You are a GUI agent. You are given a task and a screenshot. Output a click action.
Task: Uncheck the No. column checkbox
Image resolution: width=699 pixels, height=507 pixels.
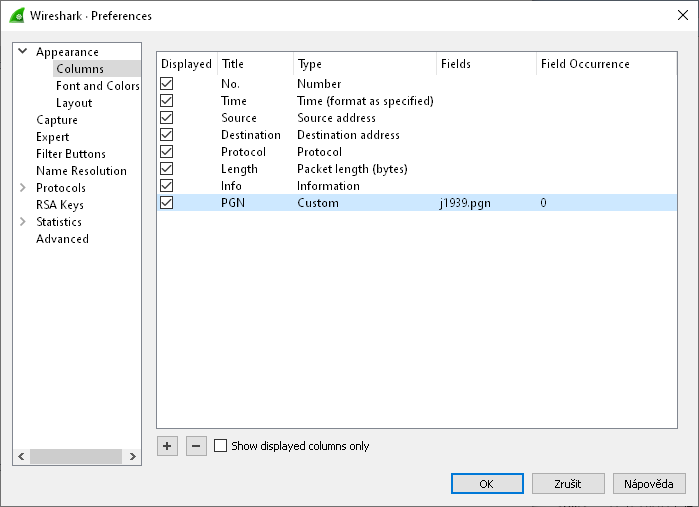point(167,83)
